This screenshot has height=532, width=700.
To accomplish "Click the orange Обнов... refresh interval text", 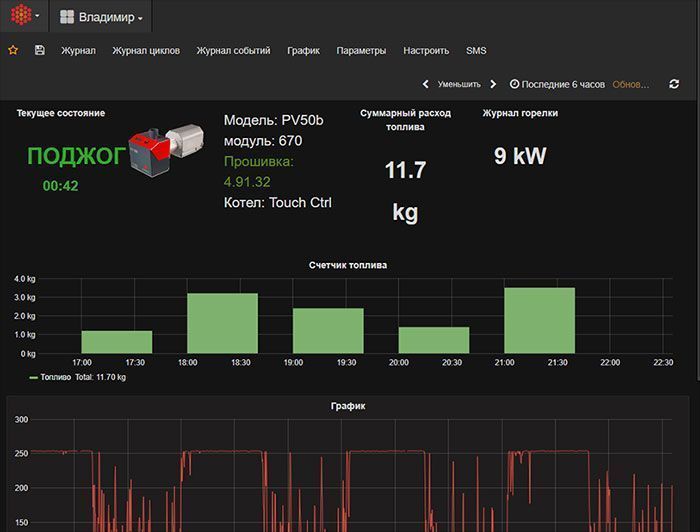I will pos(630,84).
